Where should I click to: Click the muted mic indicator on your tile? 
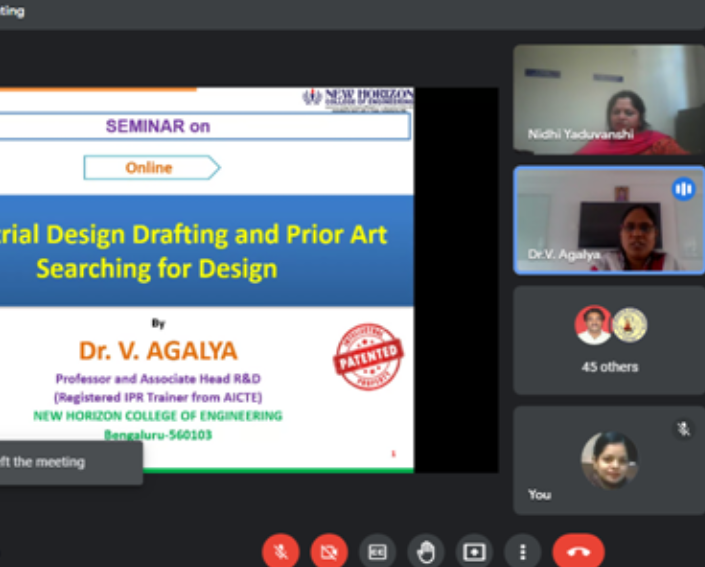pyautogui.click(x=683, y=429)
